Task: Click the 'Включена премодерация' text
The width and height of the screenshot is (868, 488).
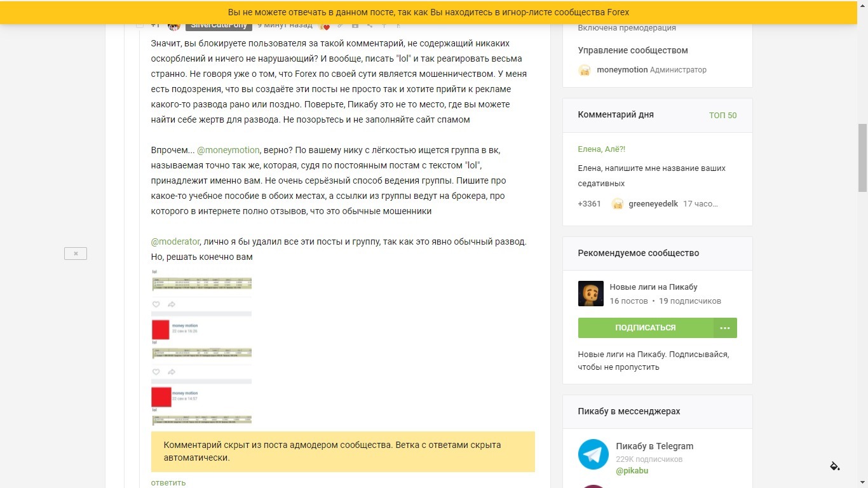Action: (627, 28)
